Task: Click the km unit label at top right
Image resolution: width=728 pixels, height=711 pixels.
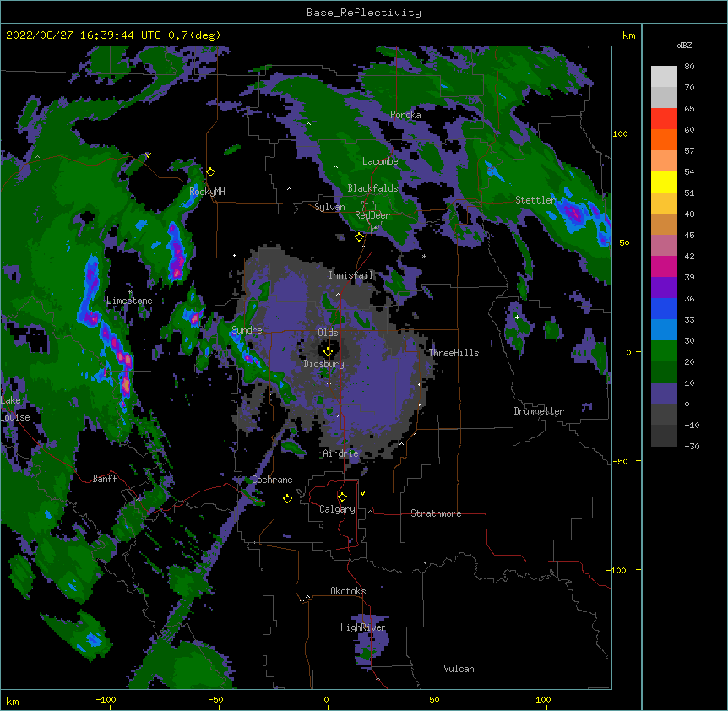Action: tap(628, 35)
